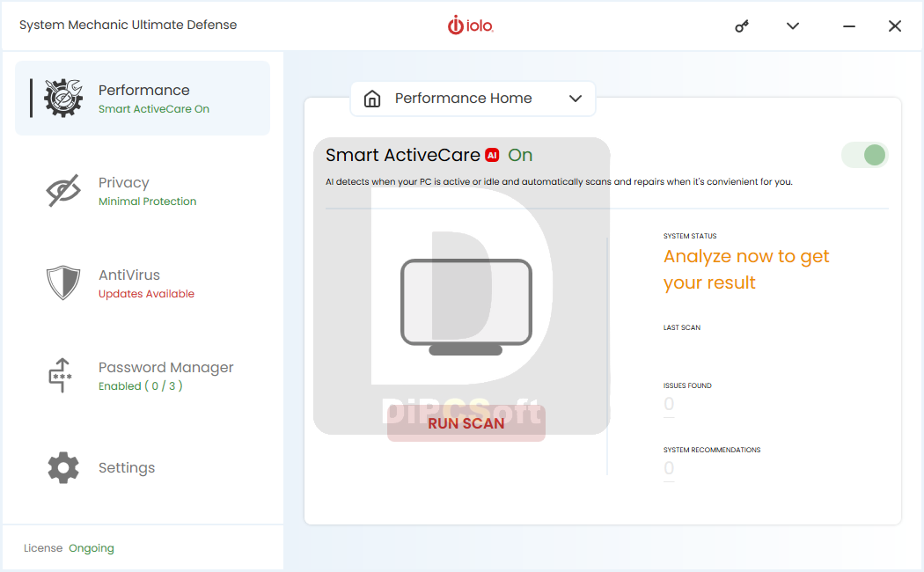
Task: Switch to the AntiVirus section label
Action: tap(129, 275)
